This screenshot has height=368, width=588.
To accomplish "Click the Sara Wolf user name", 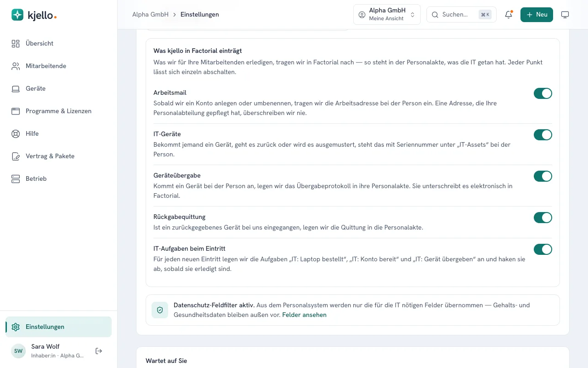I will tap(45, 347).
